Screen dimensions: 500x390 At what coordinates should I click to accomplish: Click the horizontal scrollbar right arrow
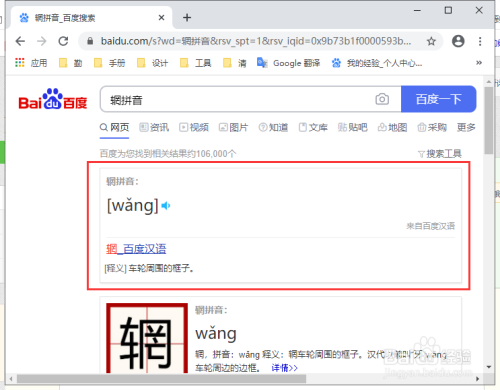[x=478, y=379]
